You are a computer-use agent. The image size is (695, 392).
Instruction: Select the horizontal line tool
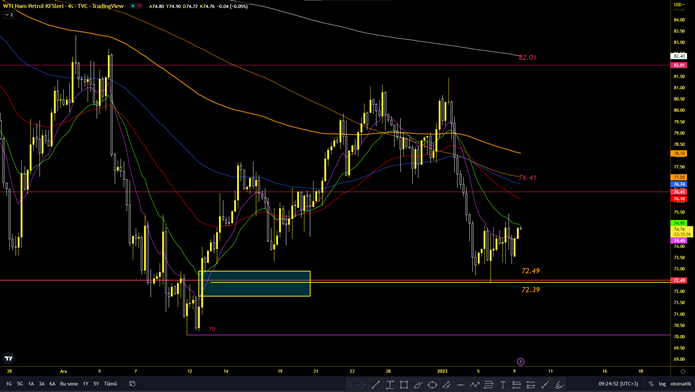click(x=461, y=384)
